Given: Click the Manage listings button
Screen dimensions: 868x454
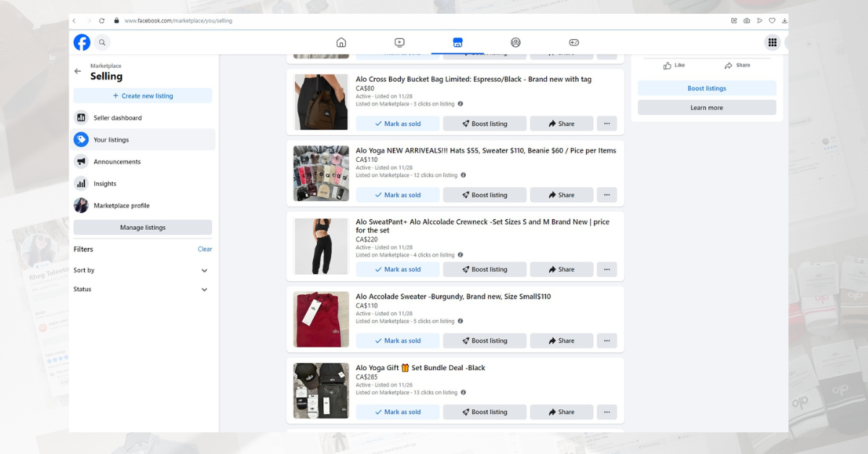Looking at the screenshot, I should click(142, 228).
